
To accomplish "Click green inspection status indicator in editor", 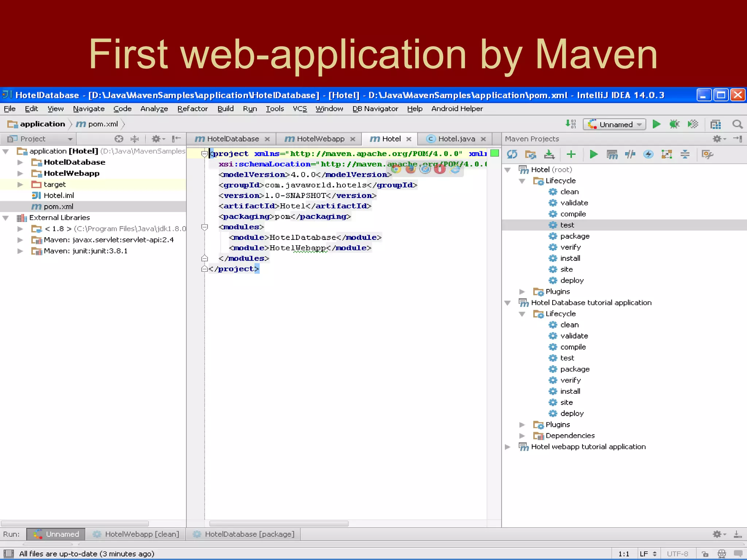I will coord(495,153).
